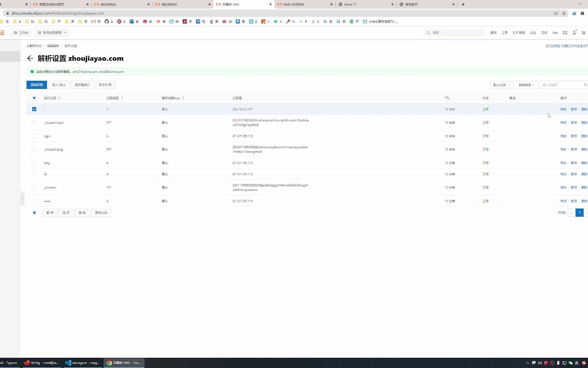Click the search magnifier in keyword box
Image resolution: width=588 pixels, height=368 pixels.
click(585, 85)
